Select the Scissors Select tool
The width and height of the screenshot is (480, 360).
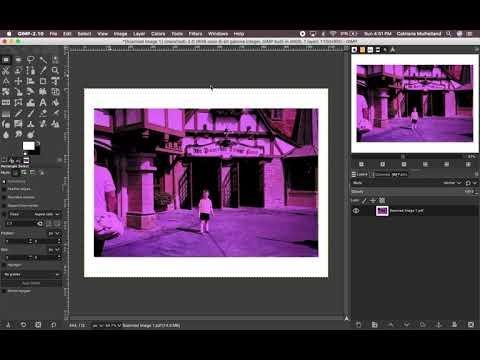click(x=6, y=70)
